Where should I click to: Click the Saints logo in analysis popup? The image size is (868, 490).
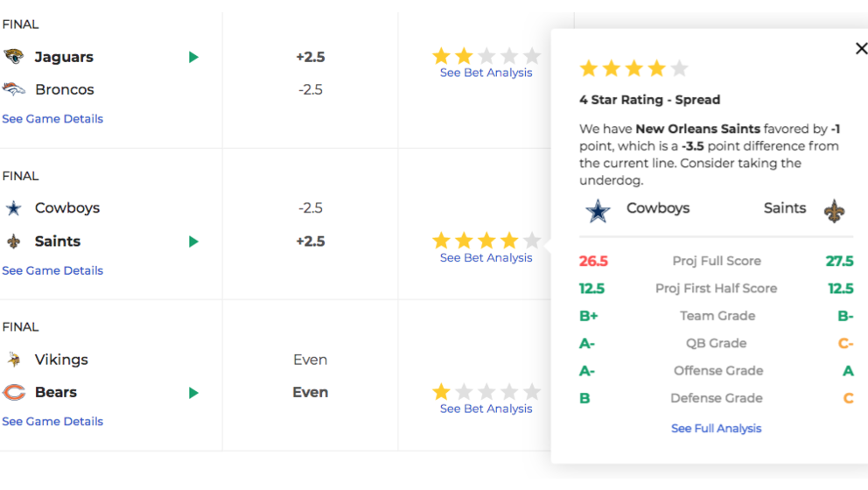click(834, 211)
